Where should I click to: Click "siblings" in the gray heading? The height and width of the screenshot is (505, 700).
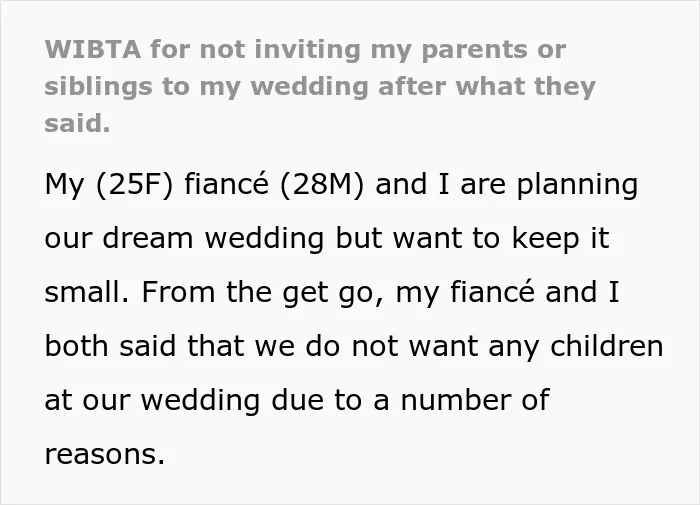tap(98, 87)
